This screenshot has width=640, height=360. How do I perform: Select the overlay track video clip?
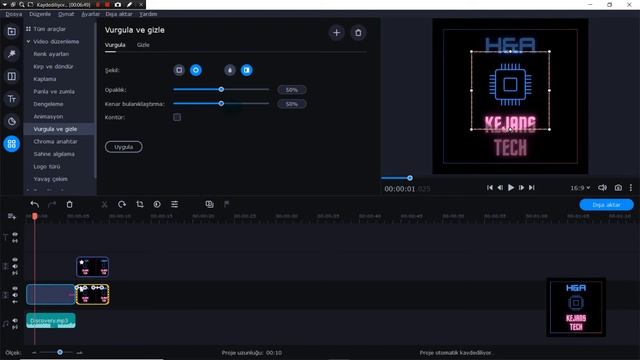coord(92,267)
